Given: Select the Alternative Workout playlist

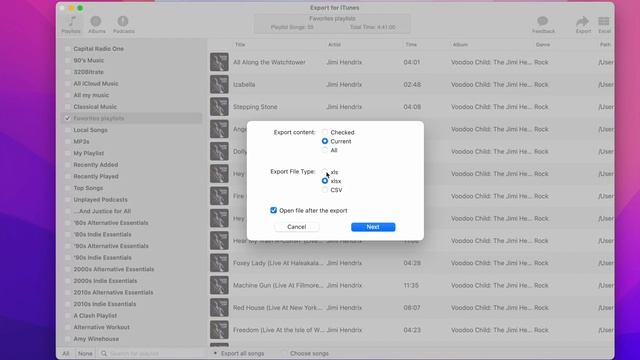Looking at the screenshot, I should point(102,327).
